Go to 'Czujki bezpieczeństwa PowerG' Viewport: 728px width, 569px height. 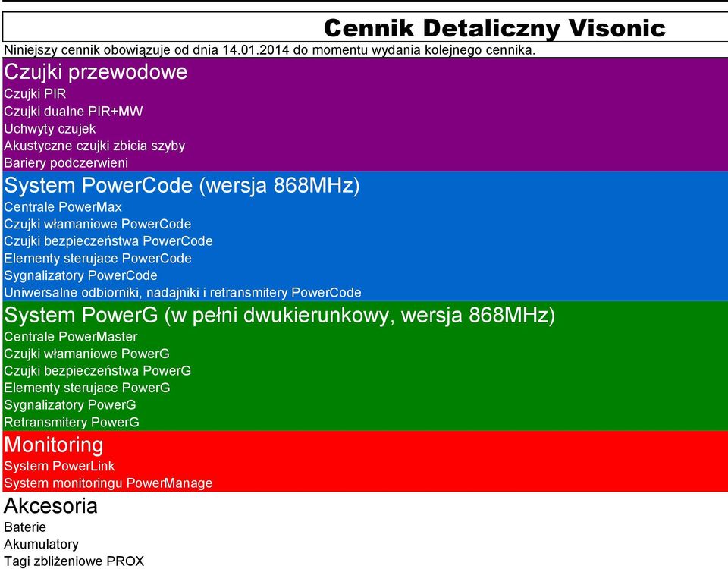[x=98, y=371]
